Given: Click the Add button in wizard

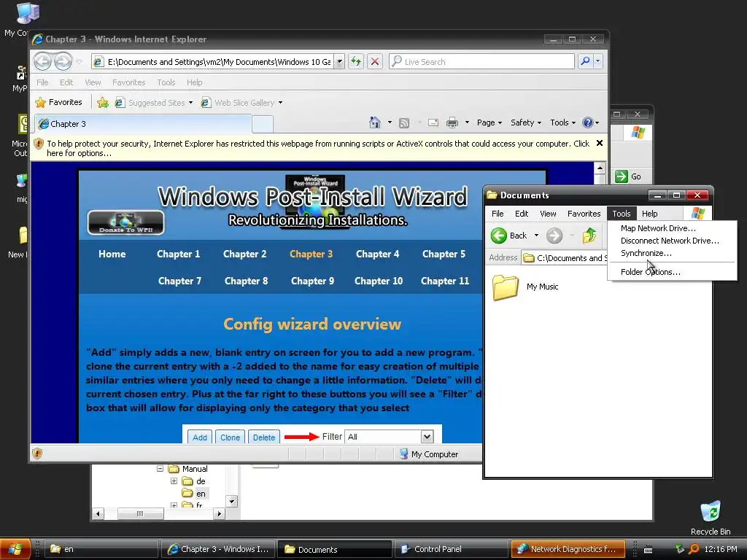Looking at the screenshot, I should tap(200, 437).
